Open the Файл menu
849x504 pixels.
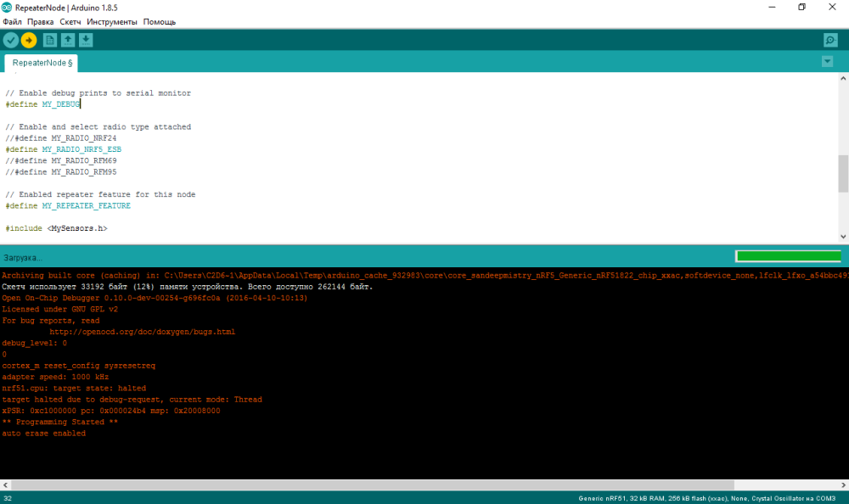[x=12, y=21]
